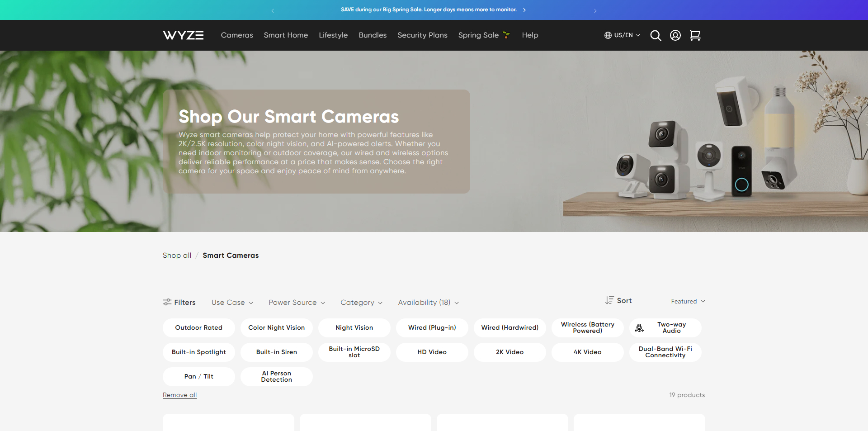868x431 pixels.
Task: Toggle the Wired (Hardwired) filter chip
Action: pos(510,328)
